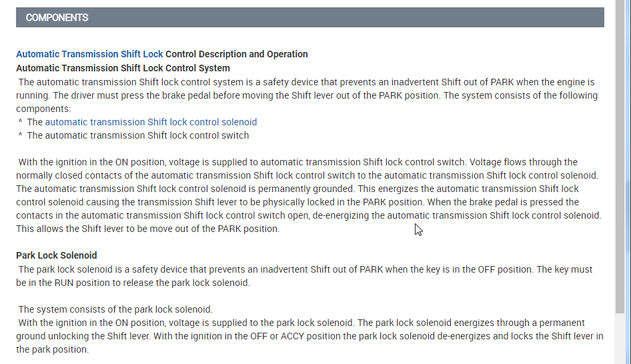
Task: Click the line 'The system consists of the park lock solenoid'
Action: 115,309
